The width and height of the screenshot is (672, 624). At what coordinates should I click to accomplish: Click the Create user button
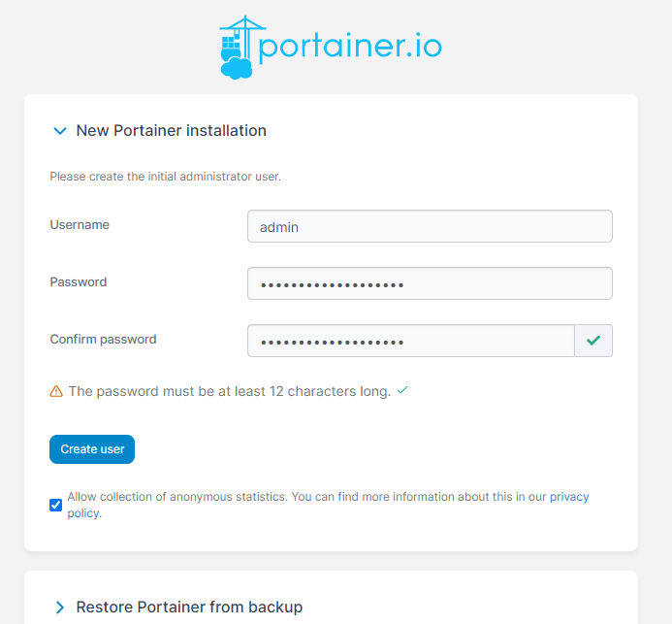92,449
